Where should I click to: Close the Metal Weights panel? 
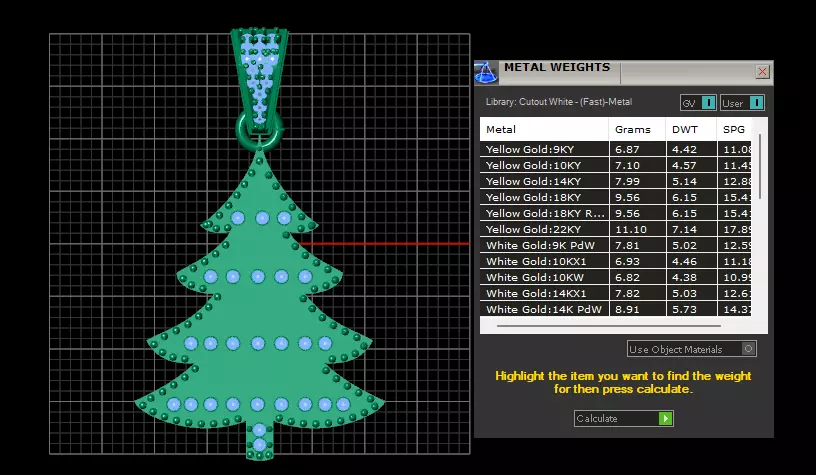coord(762,72)
